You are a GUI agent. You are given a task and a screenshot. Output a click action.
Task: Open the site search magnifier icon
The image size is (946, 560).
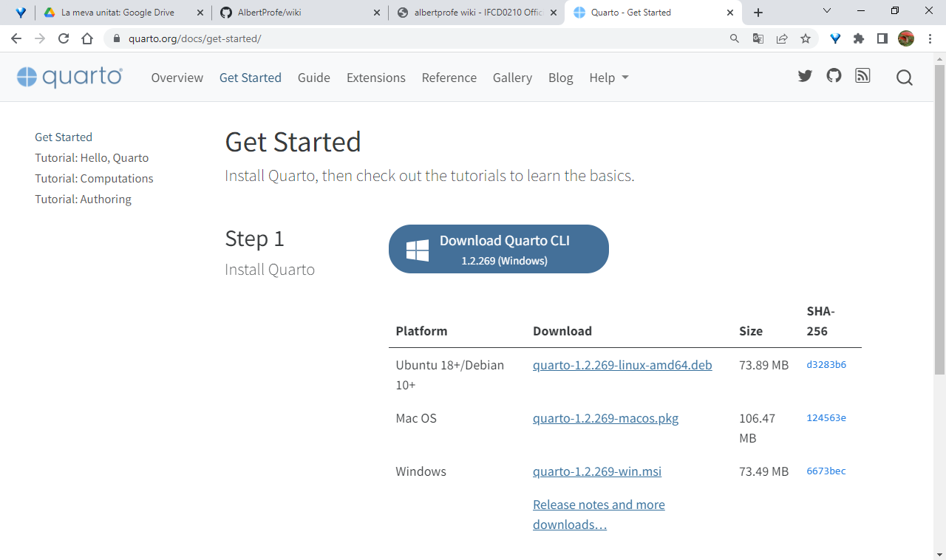pos(904,78)
